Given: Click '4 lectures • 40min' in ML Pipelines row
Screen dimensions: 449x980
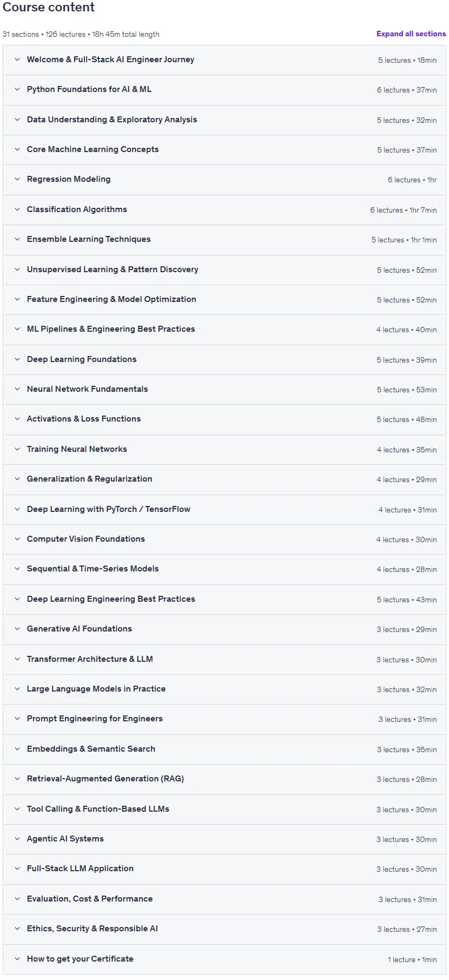Looking at the screenshot, I should 406,330.
